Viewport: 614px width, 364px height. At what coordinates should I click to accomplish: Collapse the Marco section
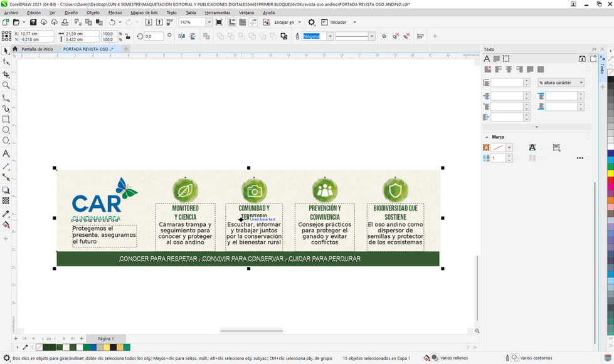[487, 137]
